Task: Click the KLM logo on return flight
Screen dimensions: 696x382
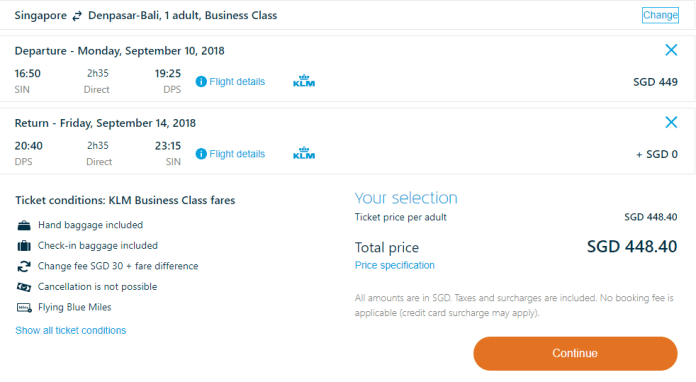Action: click(304, 153)
